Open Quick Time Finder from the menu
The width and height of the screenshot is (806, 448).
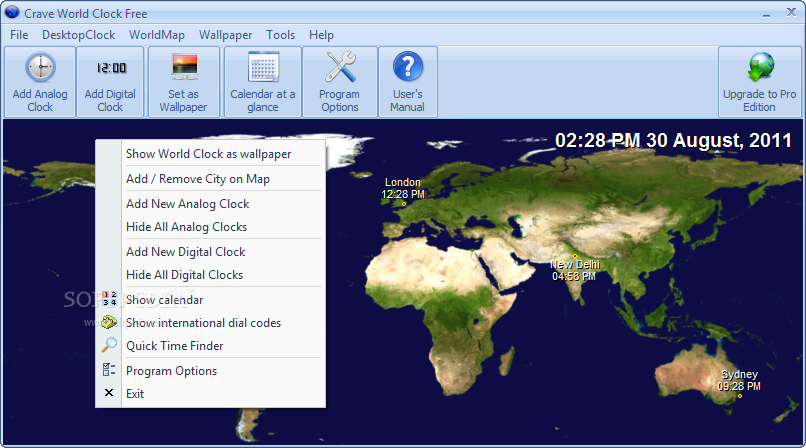(x=211, y=346)
